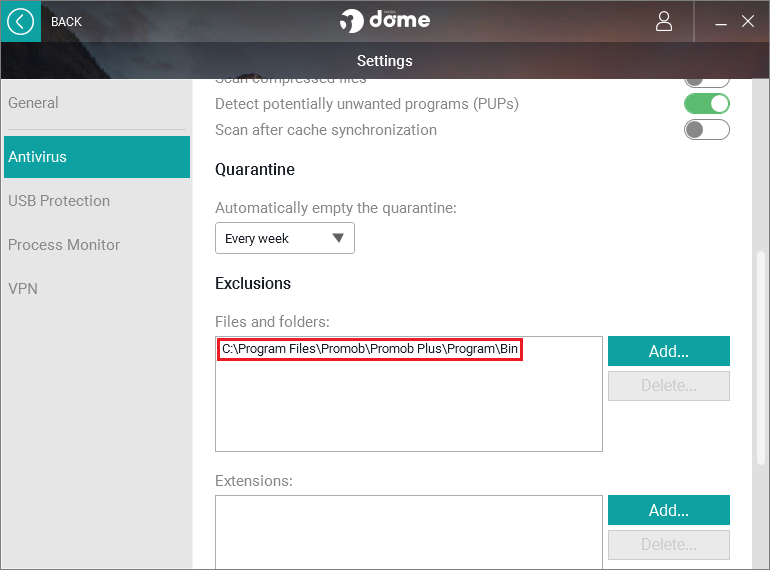Select the Promob Plus Program\Bin exclusion entry
Screen dimensions: 770x570
point(370,349)
